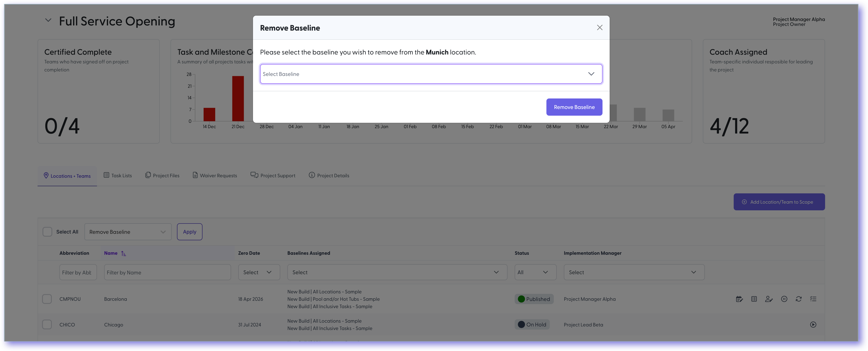Click Add Location/Team to Scope

tap(779, 202)
